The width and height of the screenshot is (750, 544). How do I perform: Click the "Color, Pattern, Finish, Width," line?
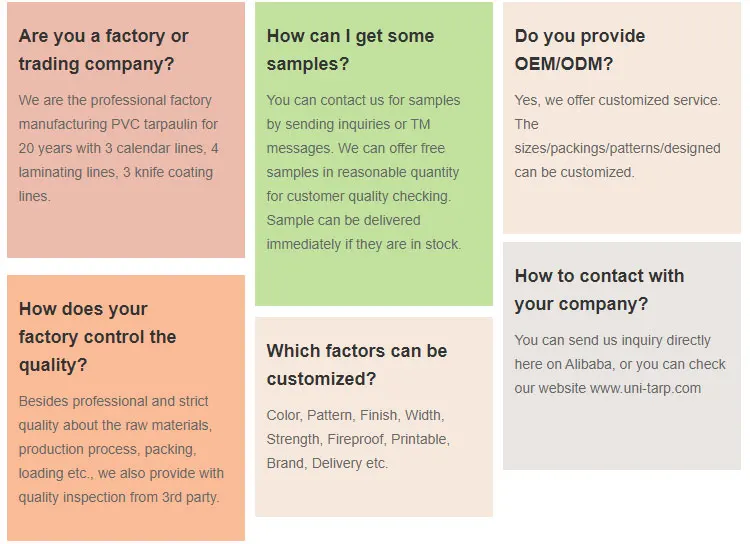(354, 415)
